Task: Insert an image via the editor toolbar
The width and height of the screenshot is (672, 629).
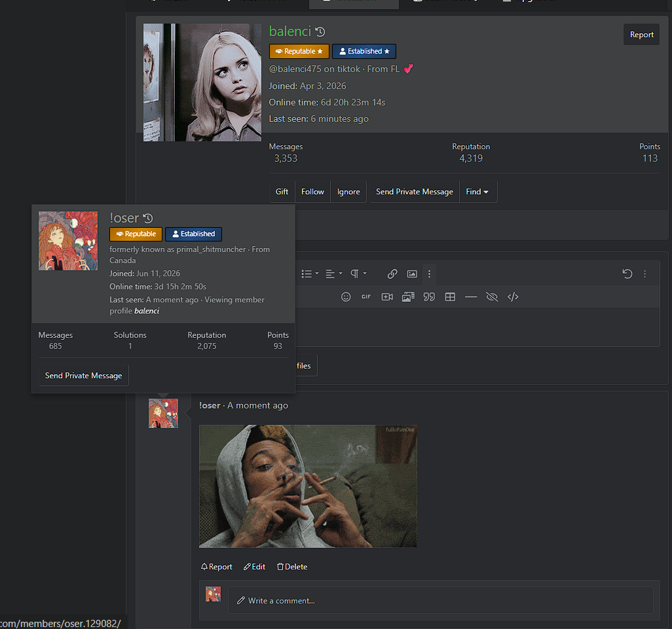Action: (412, 274)
